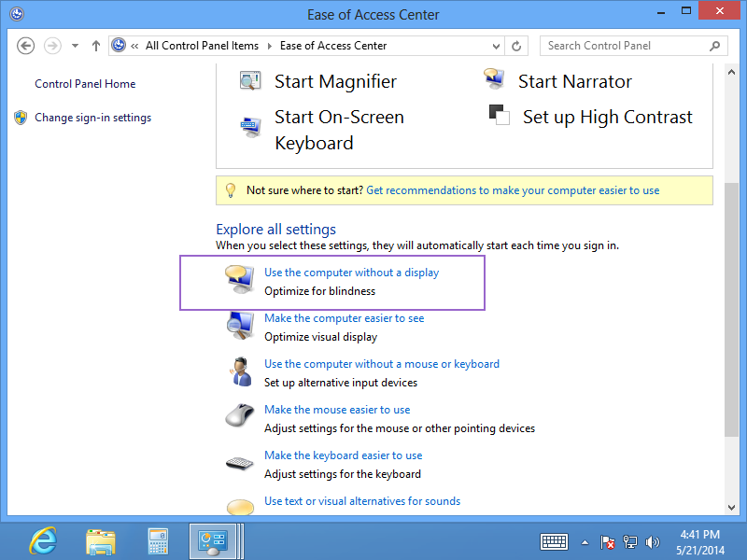The width and height of the screenshot is (747, 560).
Task: Open File Explorer from the taskbar
Action: click(101, 541)
